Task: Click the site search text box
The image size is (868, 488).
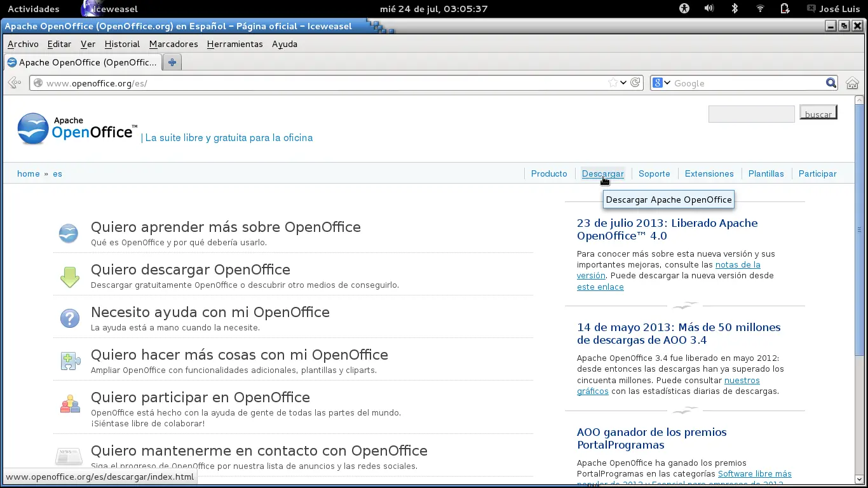Action: tap(751, 114)
